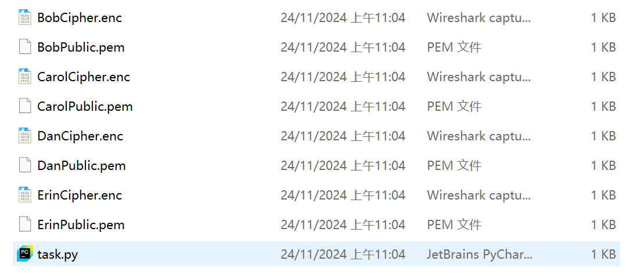644x279 pixels.
Task: Click the JetBrains PyCharm type of task.py
Action: [480, 254]
